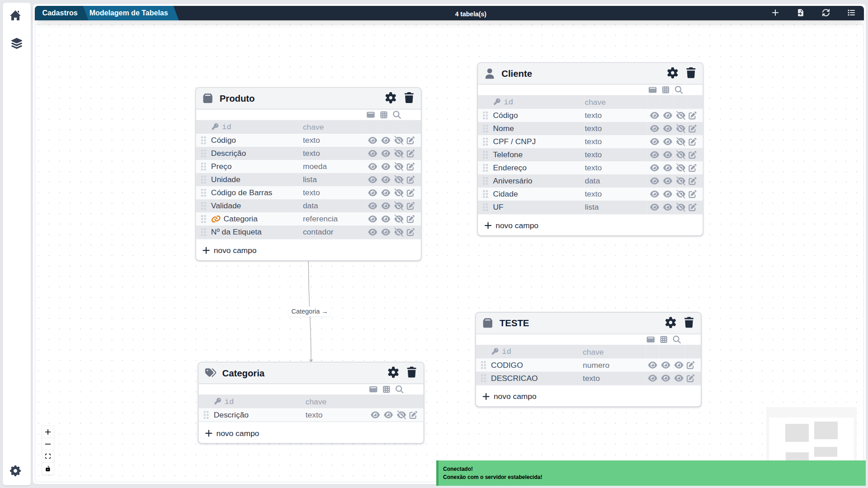Delete the Produto table via trash icon
This screenshot has width=868, height=488.
point(409,98)
